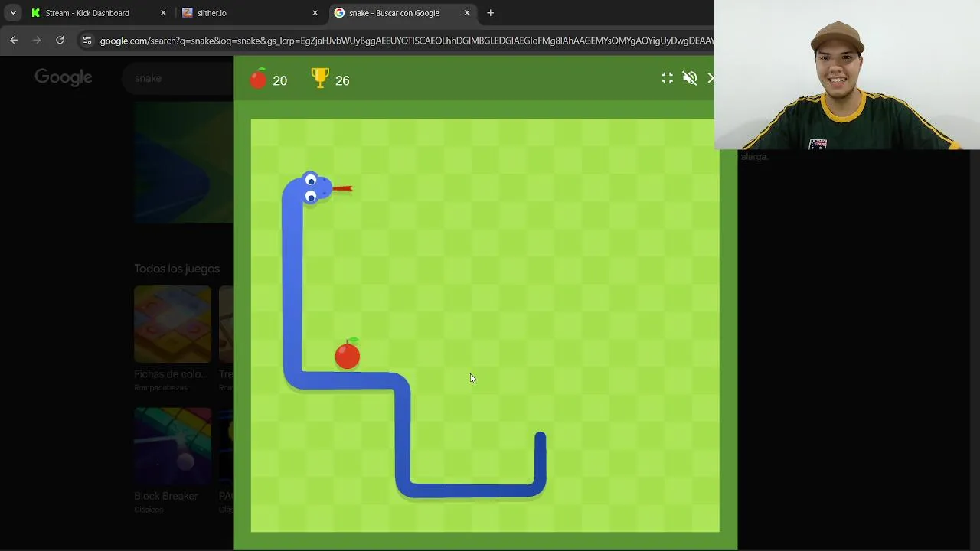Screen dimensions: 980x551
Task: Click the streamer webcam overlay
Action: 847,74
